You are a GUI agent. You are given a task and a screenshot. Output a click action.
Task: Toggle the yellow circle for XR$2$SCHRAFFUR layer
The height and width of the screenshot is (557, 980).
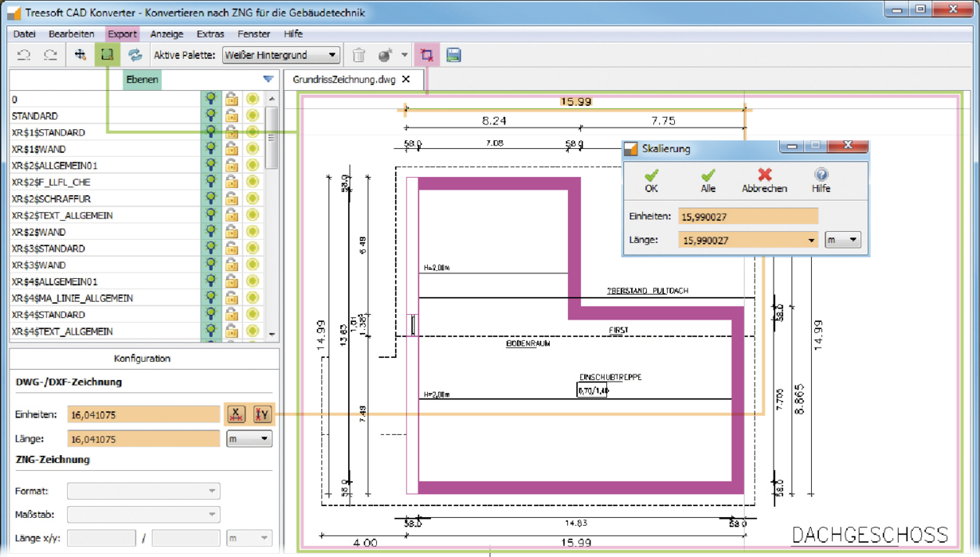[x=253, y=199]
